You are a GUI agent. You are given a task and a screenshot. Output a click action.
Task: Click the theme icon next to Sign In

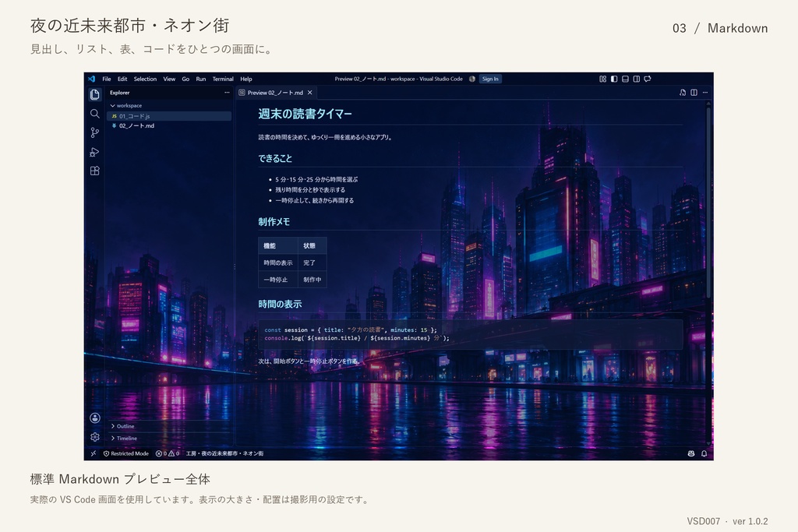click(472, 79)
